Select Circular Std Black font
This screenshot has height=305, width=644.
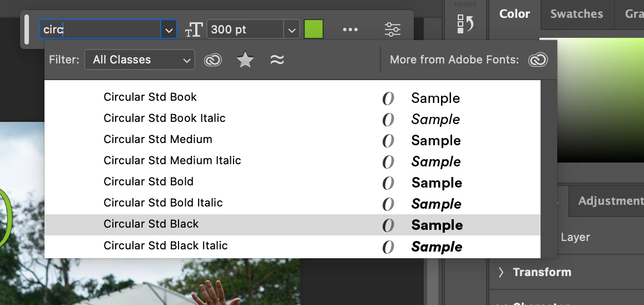(x=293, y=224)
